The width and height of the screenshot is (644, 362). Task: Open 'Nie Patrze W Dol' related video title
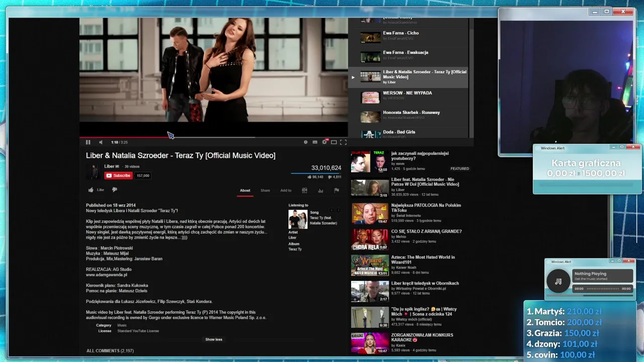click(425, 182)
